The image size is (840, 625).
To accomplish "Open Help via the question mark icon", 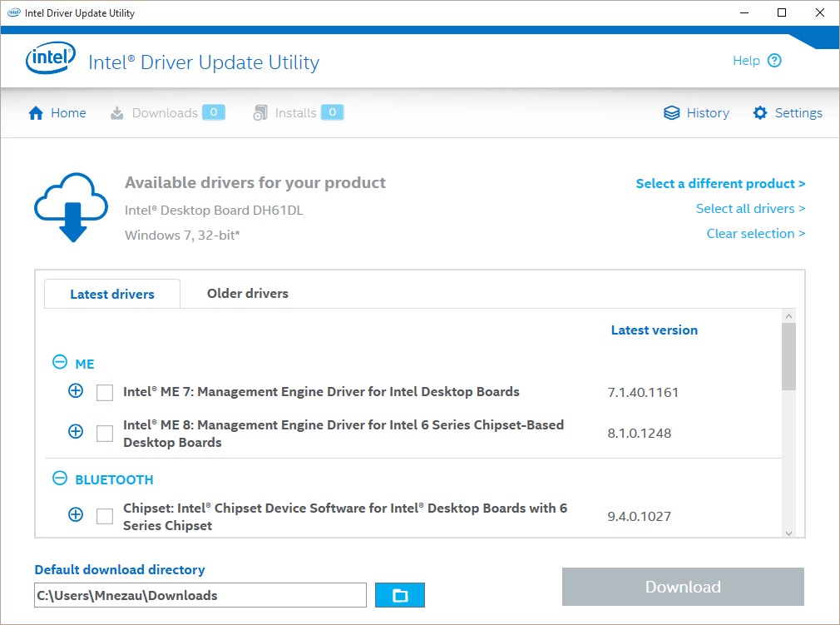I will 774,61.
